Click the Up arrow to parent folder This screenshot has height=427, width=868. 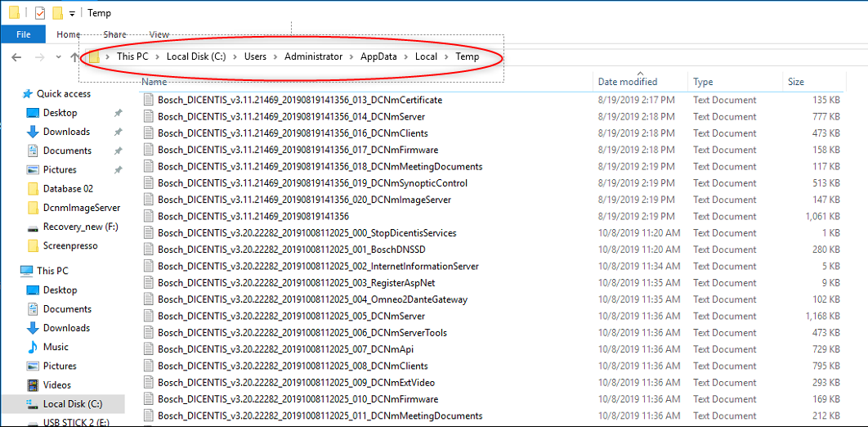tap(75, 56)
